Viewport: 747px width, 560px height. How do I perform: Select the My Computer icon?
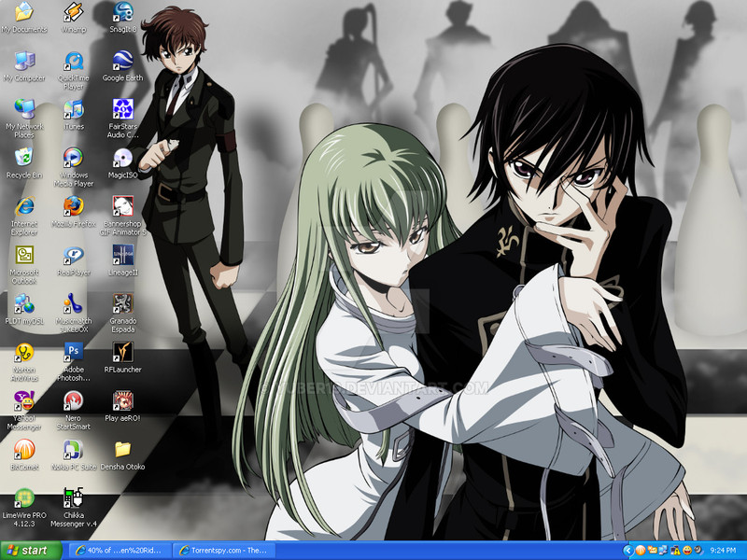24,66
